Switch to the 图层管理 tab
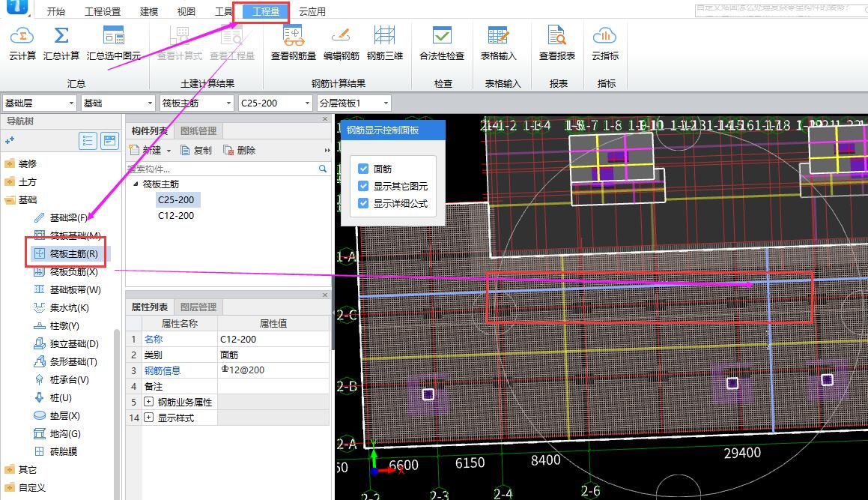This screenshot has height=500, width=868. click(x=198, y=307)
